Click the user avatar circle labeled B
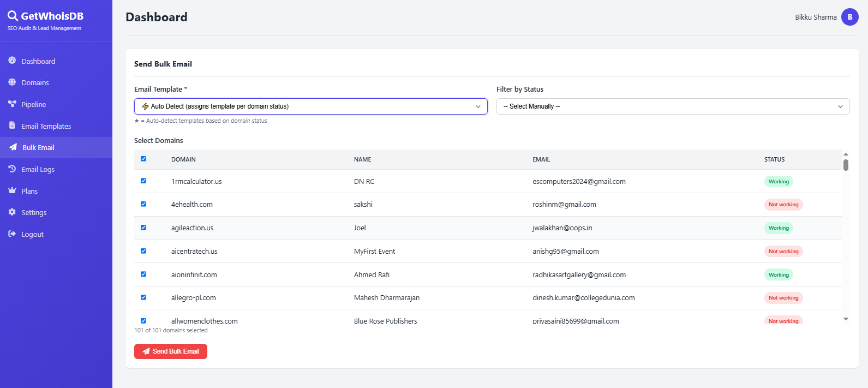 pos(850,17)
